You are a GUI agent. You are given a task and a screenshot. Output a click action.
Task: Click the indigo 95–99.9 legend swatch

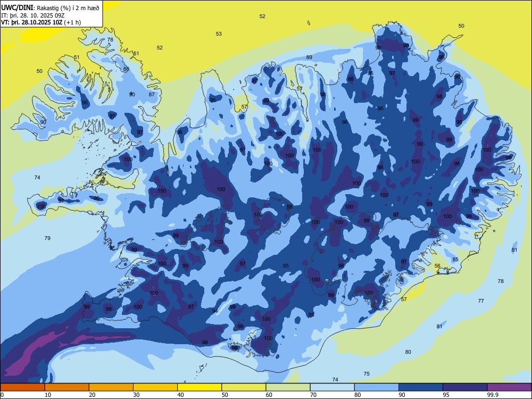(x=465, y=387)
